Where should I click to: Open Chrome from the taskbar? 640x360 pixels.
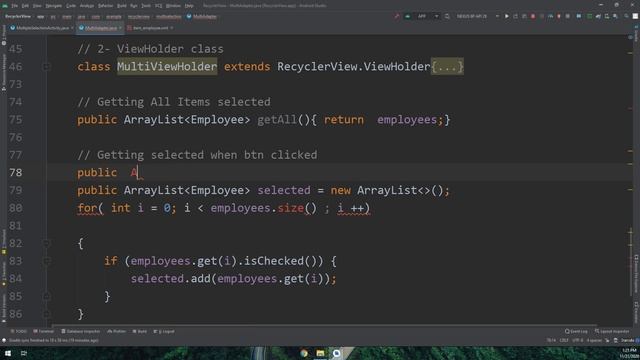(304, 353)
